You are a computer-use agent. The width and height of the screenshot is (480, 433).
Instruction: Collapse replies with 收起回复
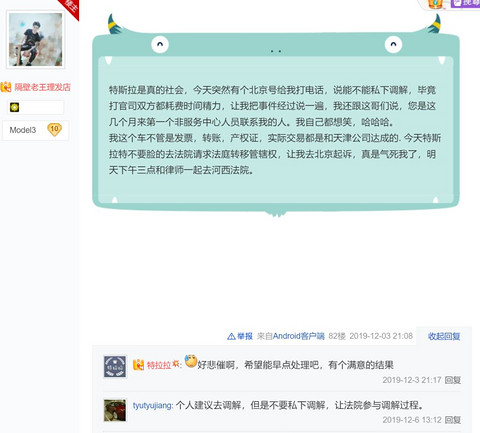tap(444, 336)
